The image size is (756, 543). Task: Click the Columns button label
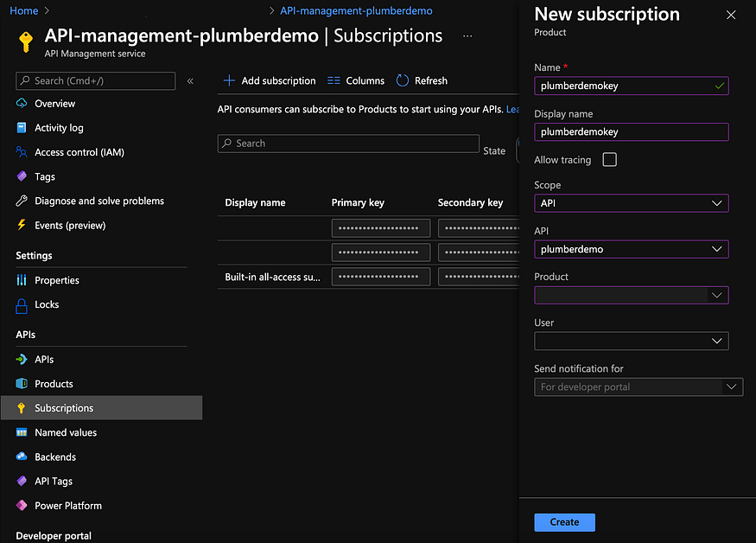tap(365, 80)
